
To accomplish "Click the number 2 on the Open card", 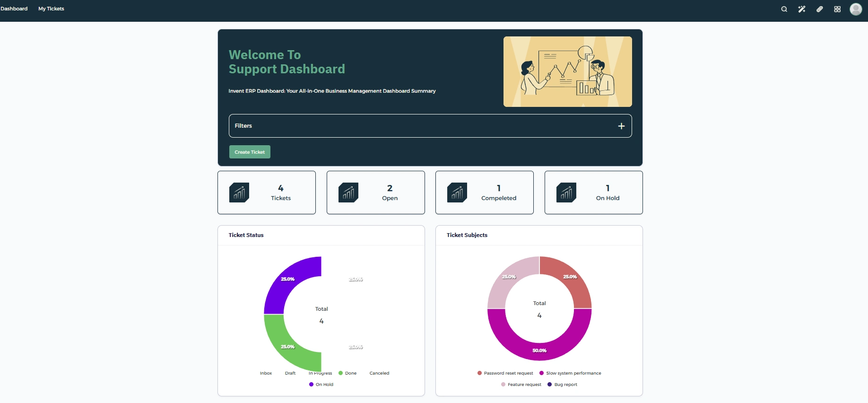I will coord(390,188).
